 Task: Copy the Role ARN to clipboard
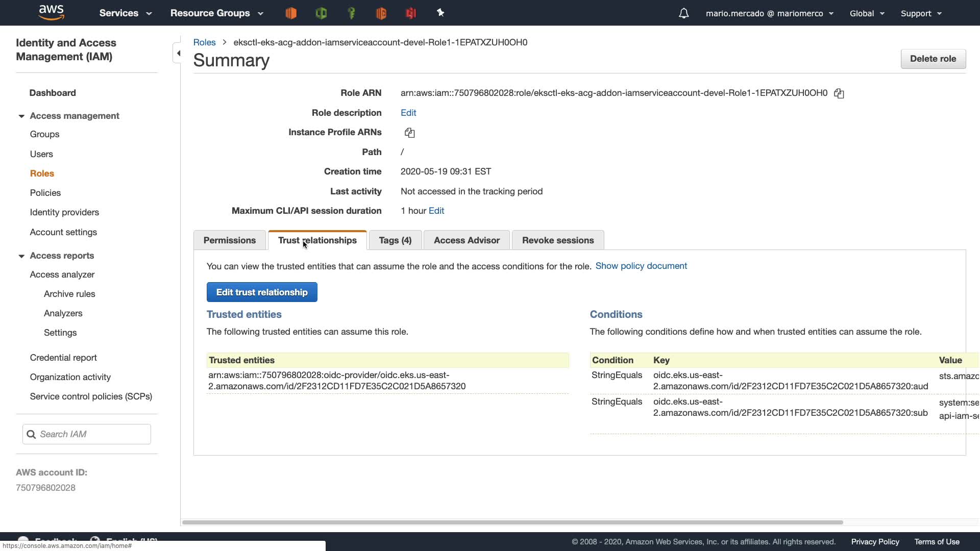pyautogui.click(x=839, y=93)
